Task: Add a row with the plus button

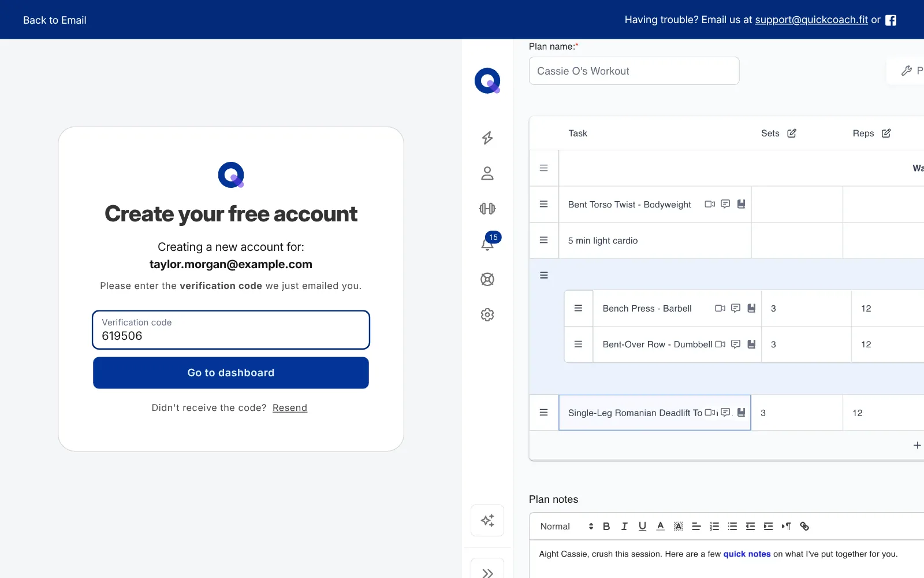Action: point(916,445)
